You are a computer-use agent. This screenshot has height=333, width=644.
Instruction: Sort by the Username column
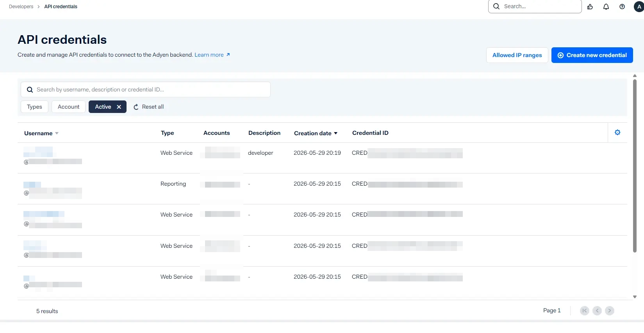pyautogui.click(x=41, y=133)
